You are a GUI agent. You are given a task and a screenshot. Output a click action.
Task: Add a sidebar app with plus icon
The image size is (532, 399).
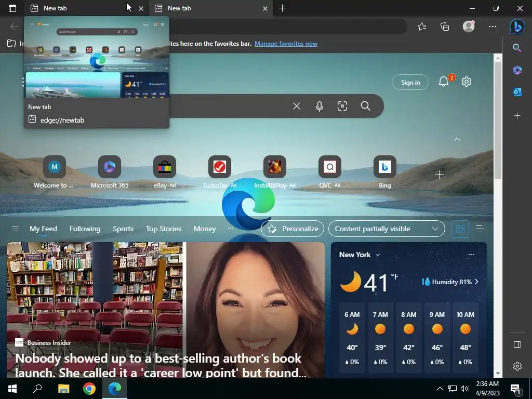tap(517, 116)
